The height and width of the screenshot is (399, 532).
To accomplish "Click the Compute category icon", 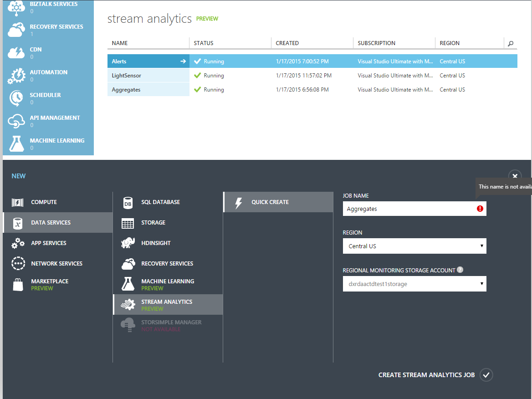I will click(x=18, y=203).
